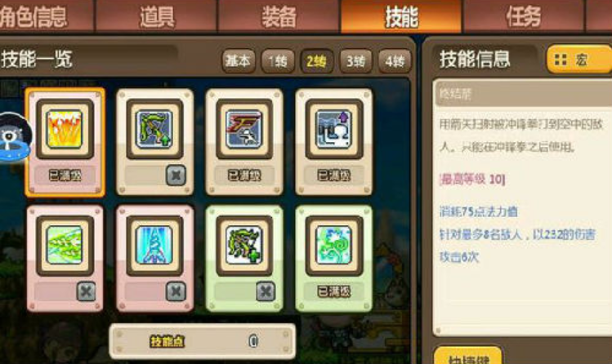Click X button under crossbow plus skill
The height and width of the screenshot is (364, 612).
click(x=266, y=291)
